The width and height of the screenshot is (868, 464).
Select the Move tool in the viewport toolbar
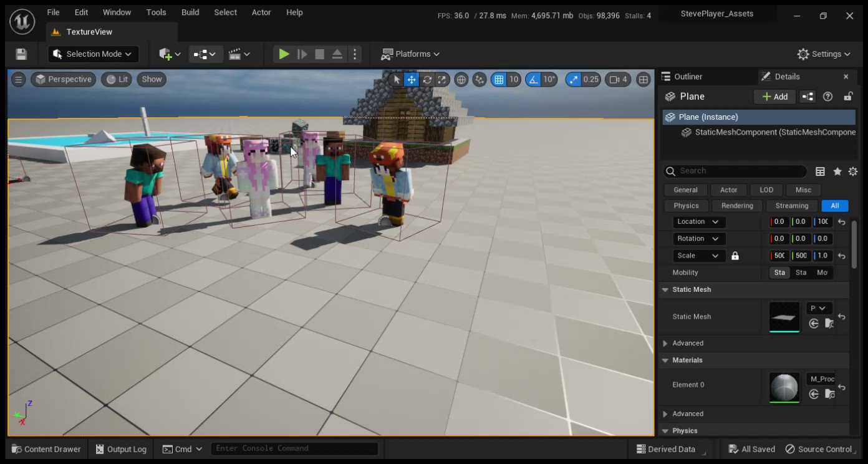coord(412,79)
